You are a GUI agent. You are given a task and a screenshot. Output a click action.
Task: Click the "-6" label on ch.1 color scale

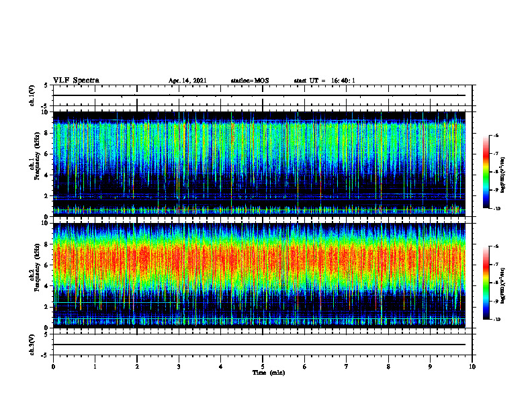(496, 136)
